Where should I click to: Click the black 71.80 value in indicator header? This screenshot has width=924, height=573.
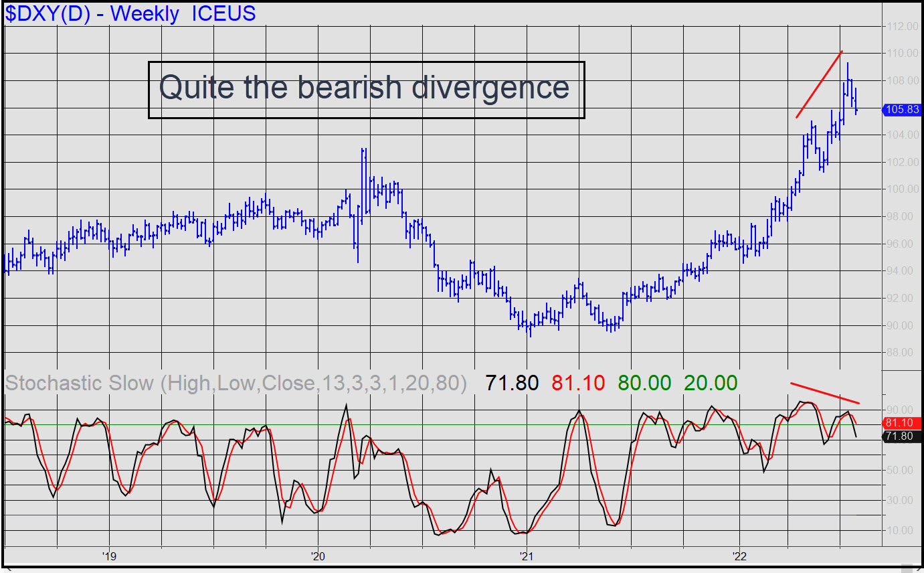512,383
